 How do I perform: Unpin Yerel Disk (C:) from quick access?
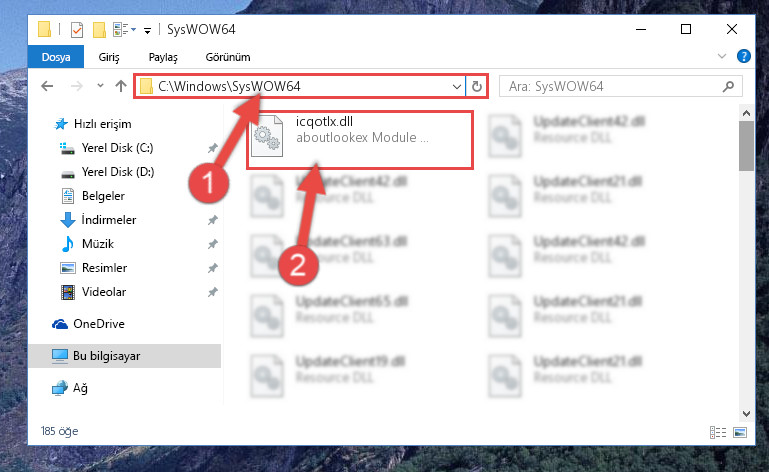212,148
